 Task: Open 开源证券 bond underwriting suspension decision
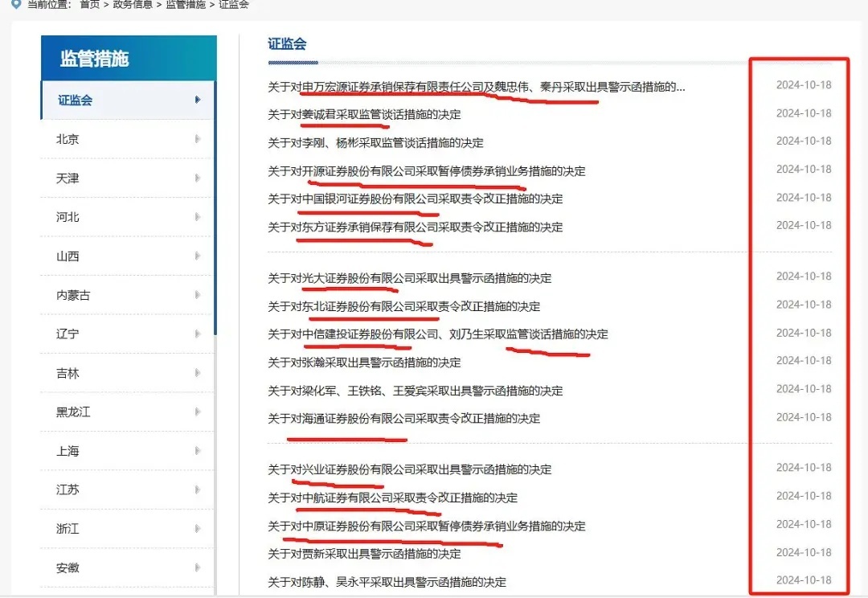tap(426, 171)
